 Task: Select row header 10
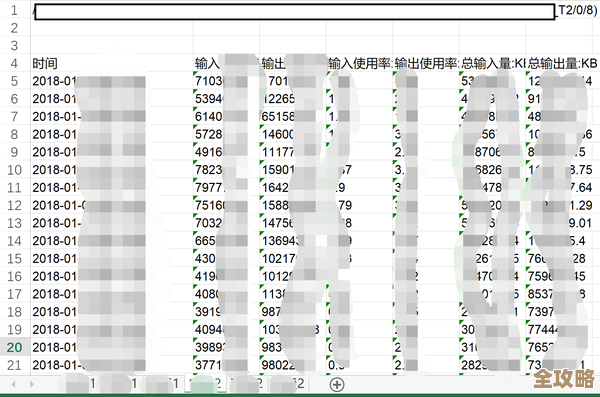(15, 170)
